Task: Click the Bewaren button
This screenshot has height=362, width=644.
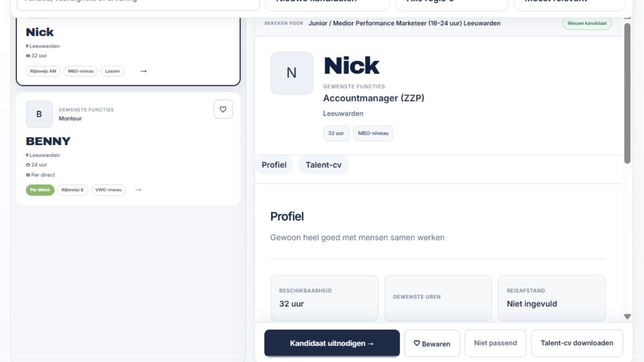Action: point(432,343)
